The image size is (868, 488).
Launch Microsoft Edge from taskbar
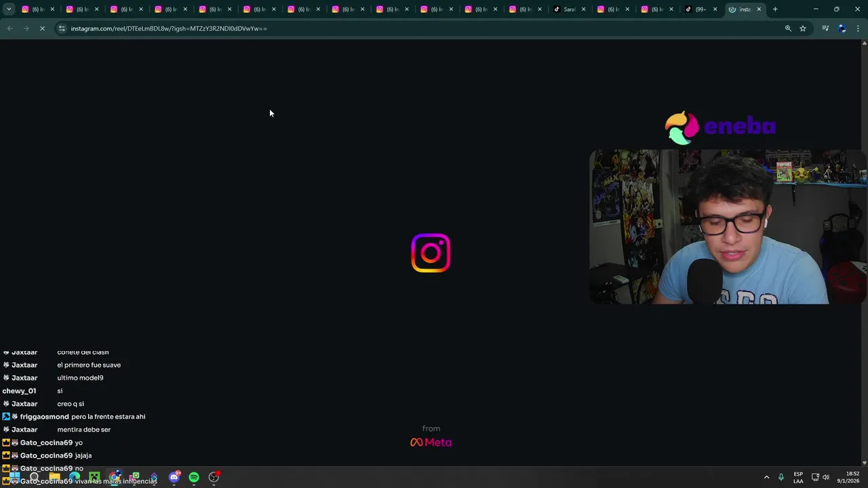(x=74, y=477)
